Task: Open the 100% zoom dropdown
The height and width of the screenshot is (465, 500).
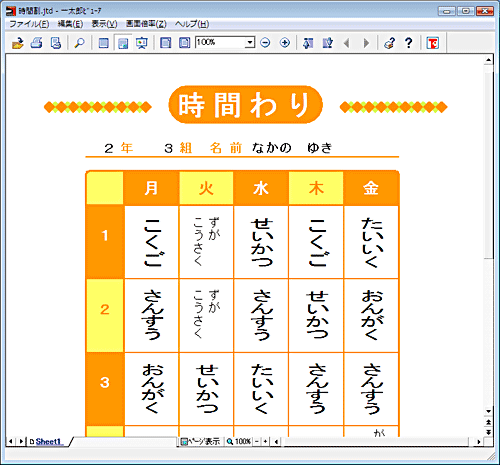Action: (x=250, y=43)
